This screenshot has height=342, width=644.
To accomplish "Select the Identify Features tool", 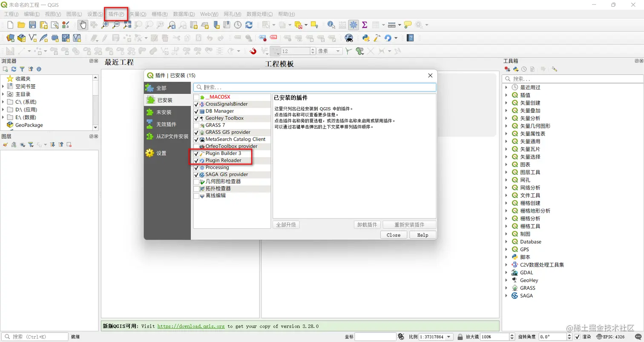I will [x=331, y=25].
